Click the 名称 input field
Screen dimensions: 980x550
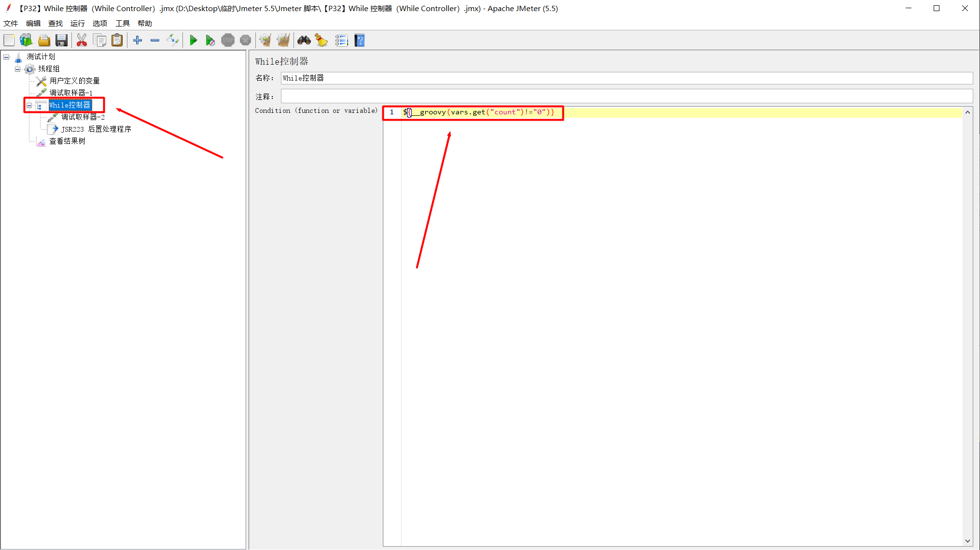pos(627,78)
